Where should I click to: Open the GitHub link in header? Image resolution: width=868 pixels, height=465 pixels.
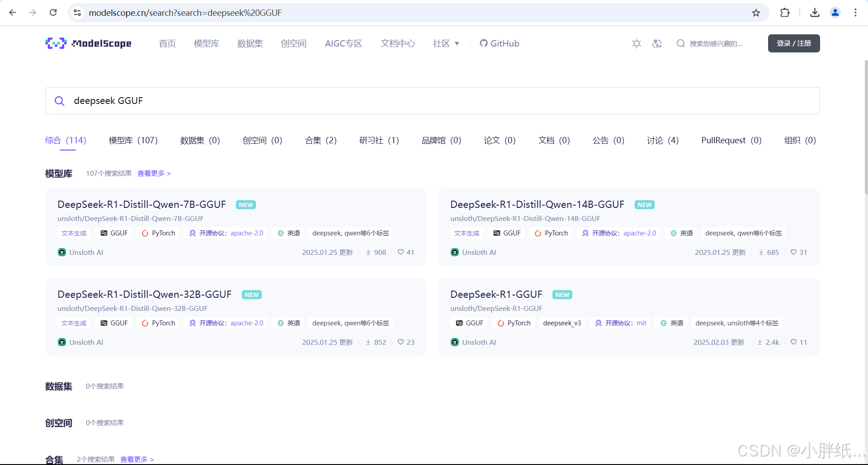click(500, 43)
